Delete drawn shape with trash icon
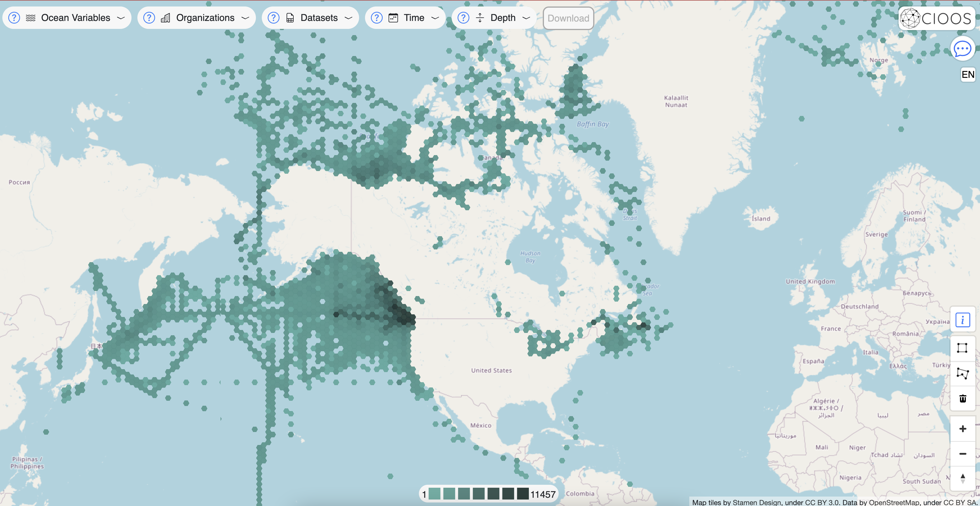Image resolution: width=980 pixels, height=506 pixels. tap(963, 399)
